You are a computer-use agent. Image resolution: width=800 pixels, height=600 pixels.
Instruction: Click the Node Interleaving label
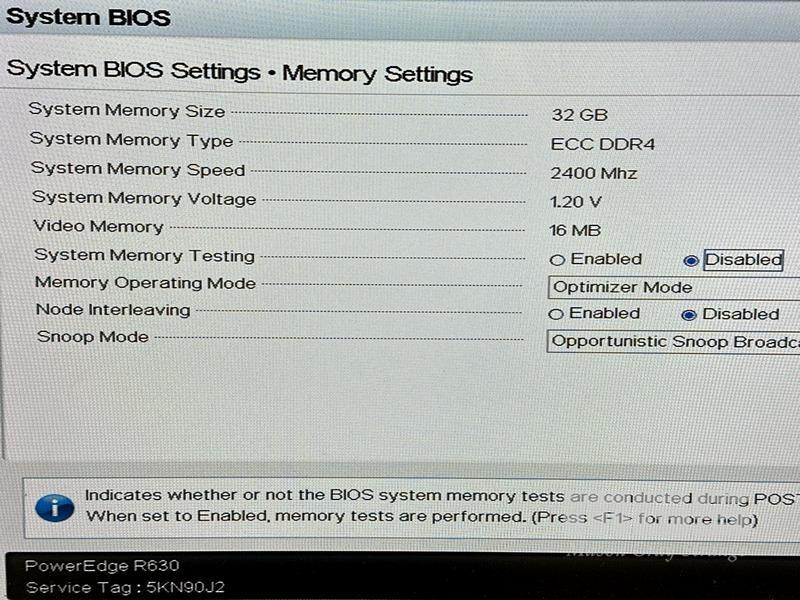point(112,310)
